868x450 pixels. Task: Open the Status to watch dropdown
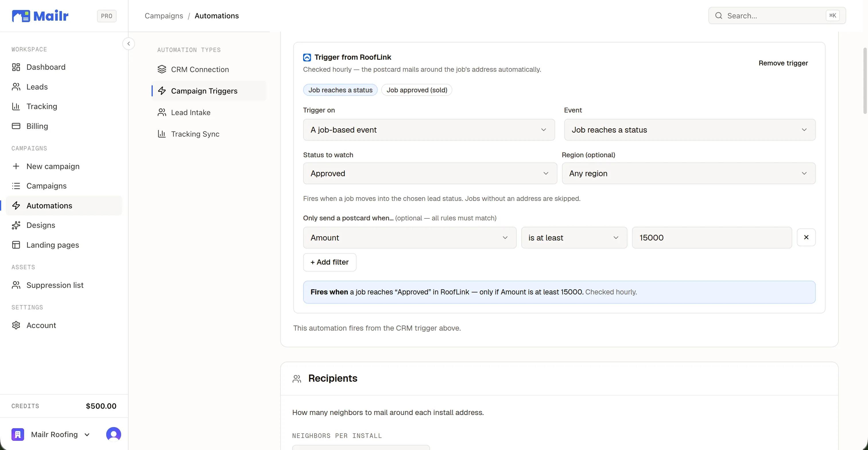coord(430,173)
